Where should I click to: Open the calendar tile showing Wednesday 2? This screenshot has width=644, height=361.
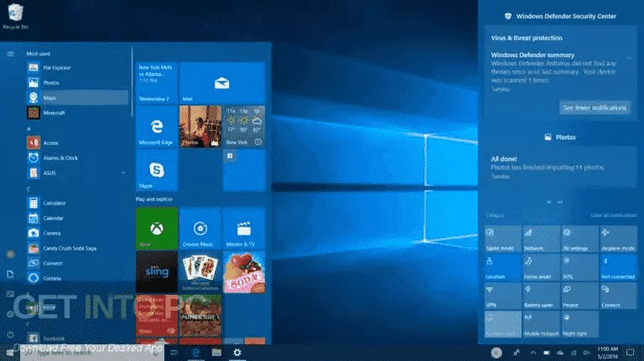(157, 83)
